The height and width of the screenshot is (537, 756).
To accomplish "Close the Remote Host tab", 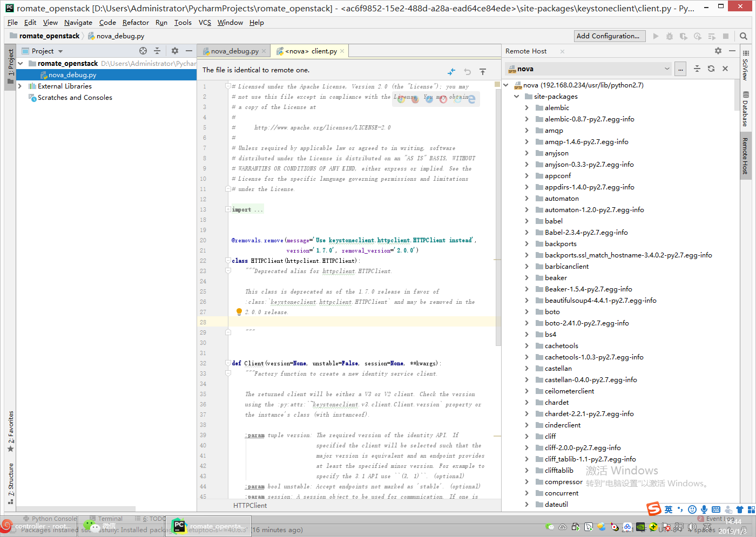I will coord(562,51).
